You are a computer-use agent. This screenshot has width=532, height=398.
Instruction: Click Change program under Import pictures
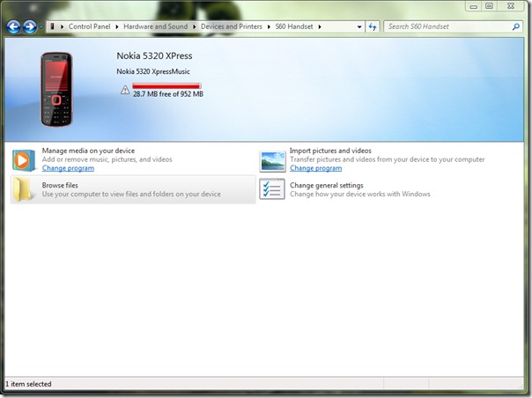tap(315, 168)
